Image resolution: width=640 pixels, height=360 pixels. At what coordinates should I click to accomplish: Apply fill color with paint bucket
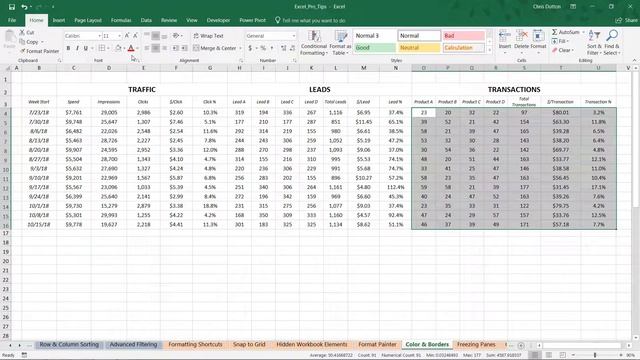(x=118, y=48)
